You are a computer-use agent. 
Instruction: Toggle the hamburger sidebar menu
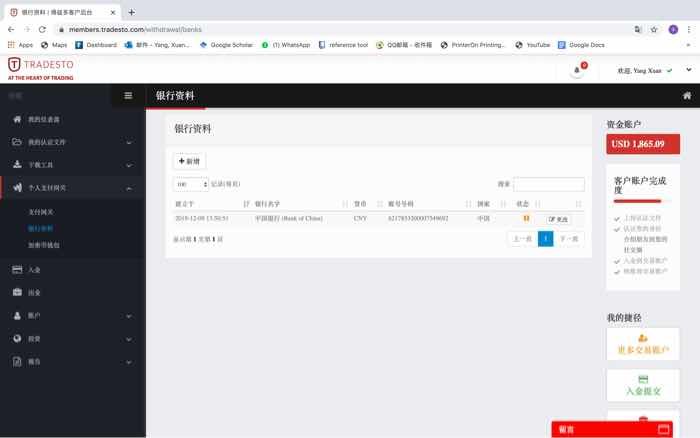128,96
